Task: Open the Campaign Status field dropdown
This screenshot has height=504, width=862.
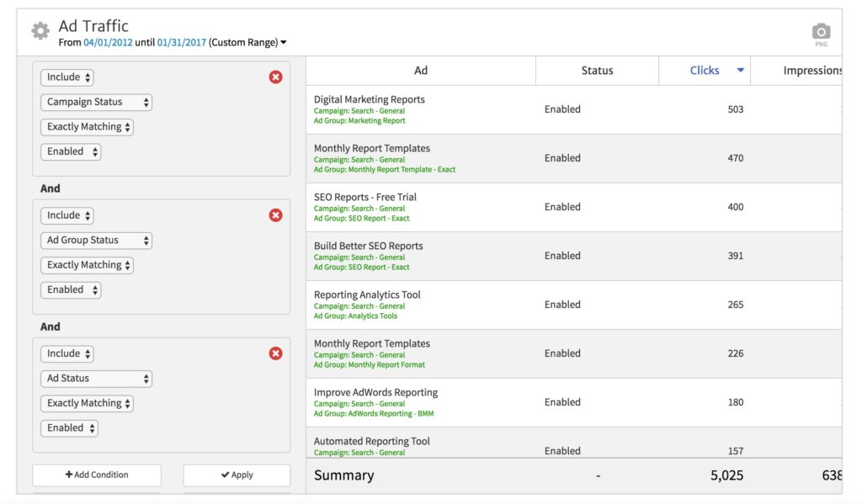Action: click(x=96, y=102)
